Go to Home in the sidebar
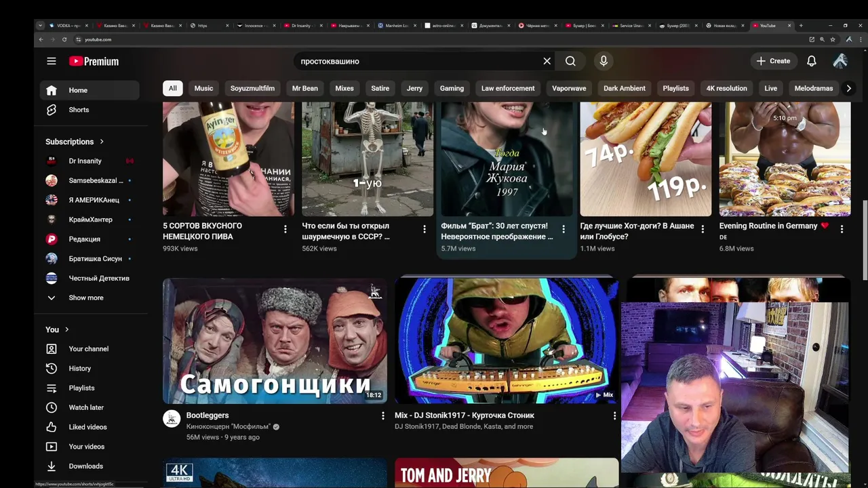Image resolution: width=868 pixels, height=488 pixels. click(x=90, y=90)
